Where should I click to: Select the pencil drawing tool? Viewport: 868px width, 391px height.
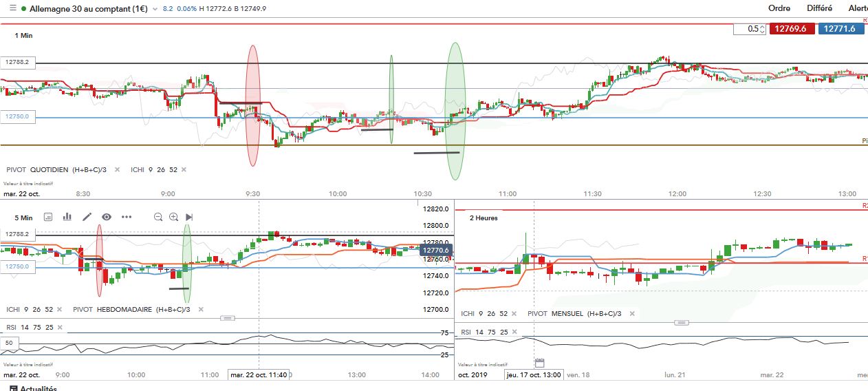click(87, 217)
